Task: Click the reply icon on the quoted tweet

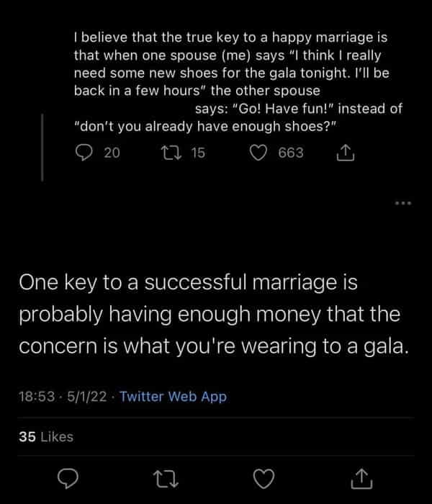Action: [84, 153]
